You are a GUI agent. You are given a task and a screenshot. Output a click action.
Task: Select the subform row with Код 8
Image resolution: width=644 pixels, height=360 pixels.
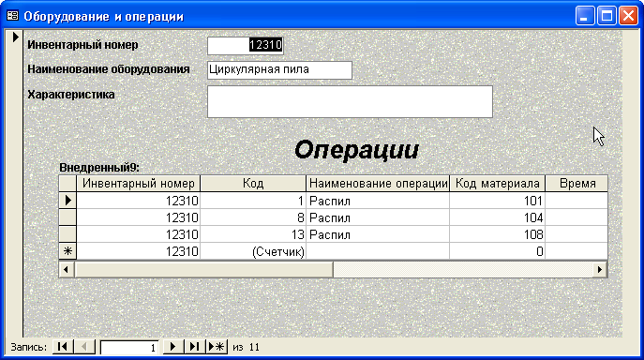(x=67, y=217)
